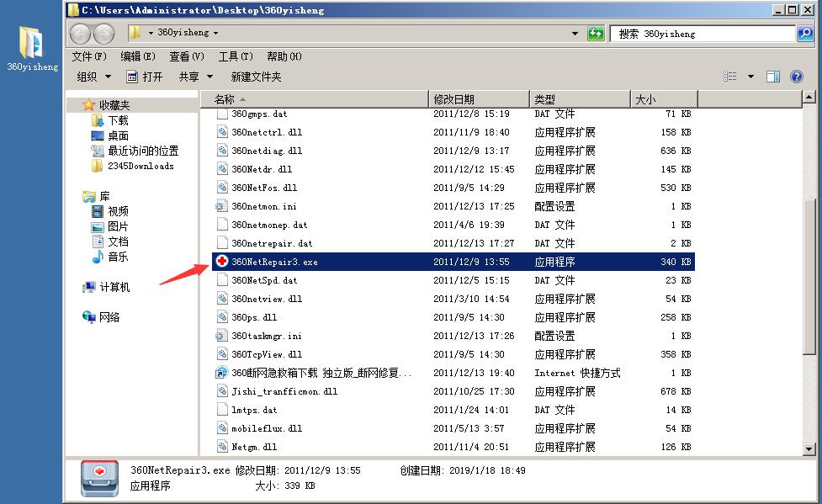This screenshot has width=822, height=504.
Task: Sort by the 修改日期 column header
Action: (480, 99)
